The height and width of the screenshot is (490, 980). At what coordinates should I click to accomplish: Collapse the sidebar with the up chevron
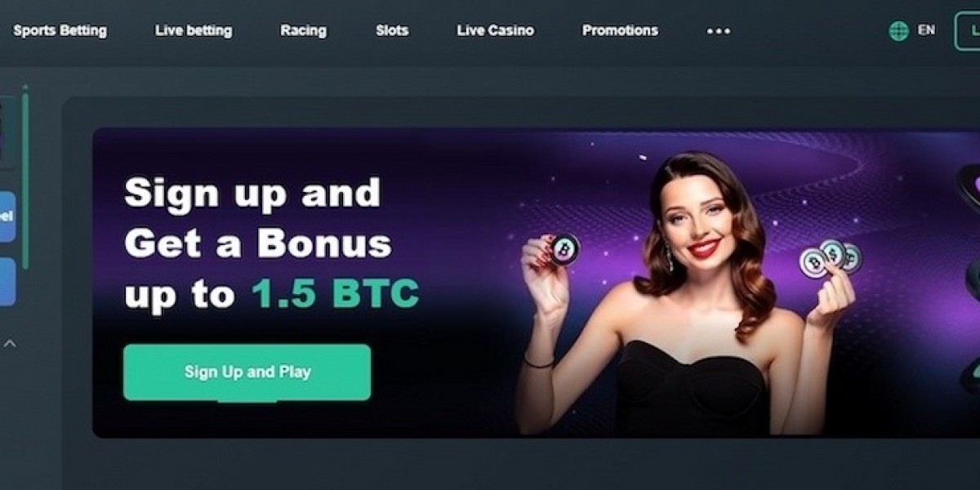pyautogui.click(x=10, y=344)
